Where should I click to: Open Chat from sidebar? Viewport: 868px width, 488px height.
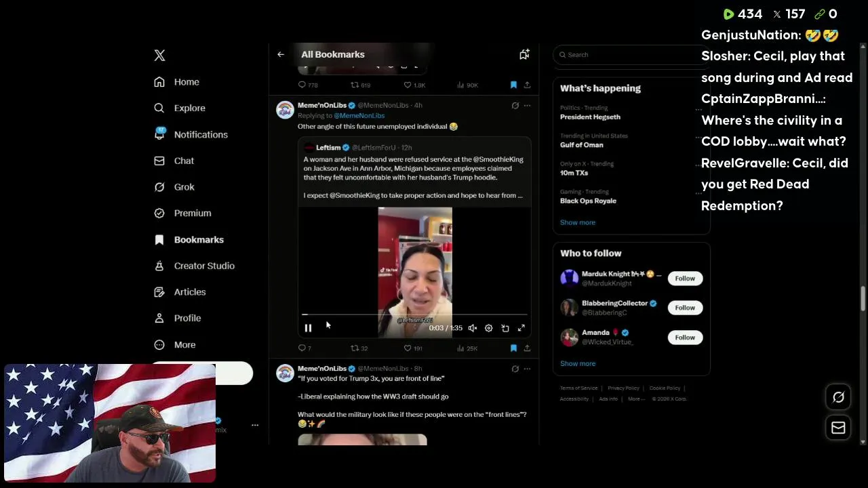(x=174, y=161)
